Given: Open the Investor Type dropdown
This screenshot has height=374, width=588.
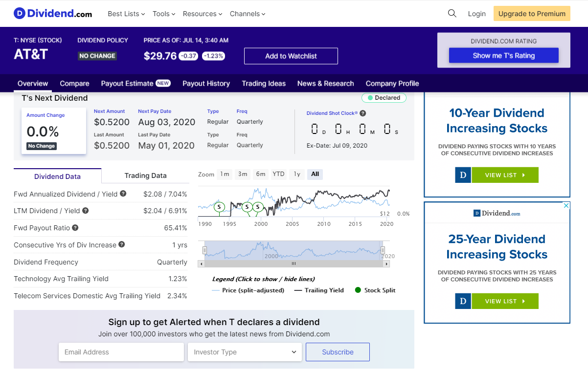Looking at the screenshot, I should [245, 352].
